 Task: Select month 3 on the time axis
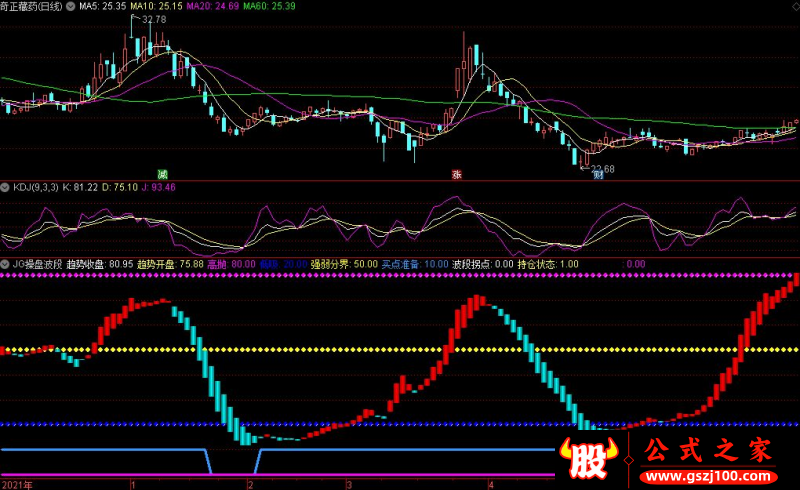point(349,484)
